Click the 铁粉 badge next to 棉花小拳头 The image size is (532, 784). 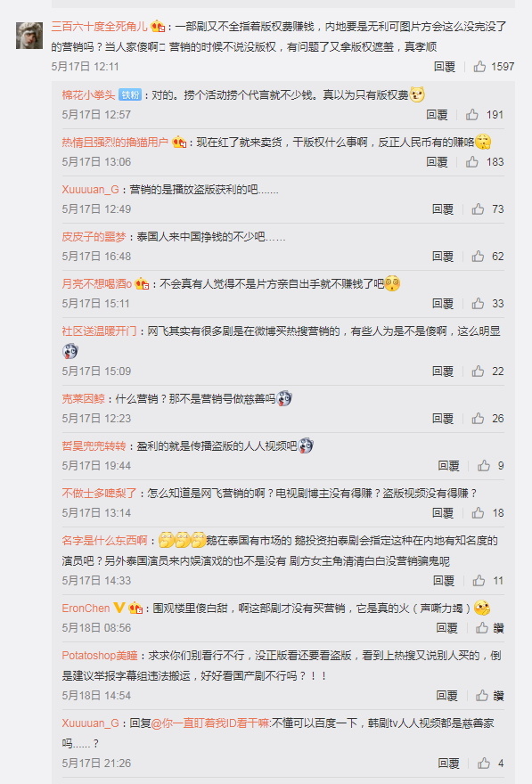(130, 95)
